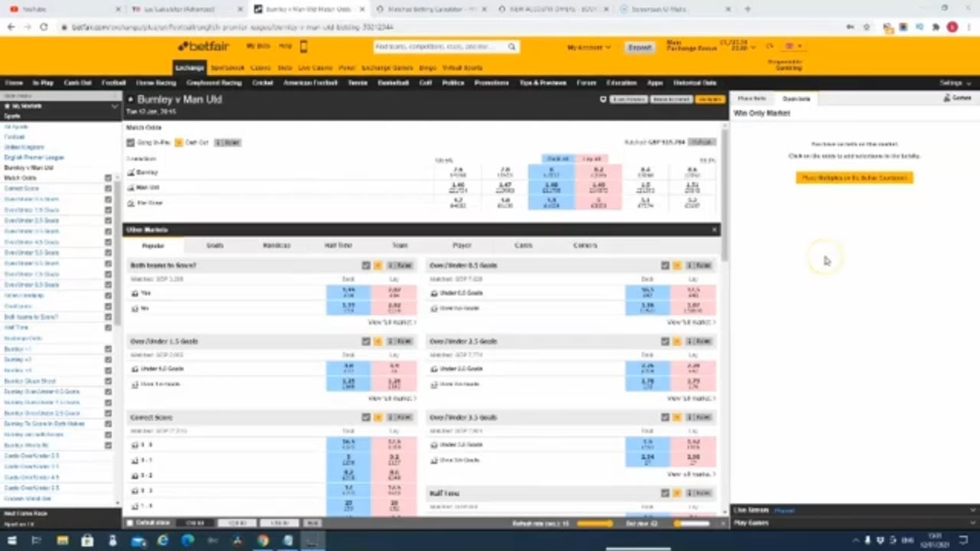
Task: Bookmark page with the star icon
Action: pyautogui.click(x=866, y=27)
